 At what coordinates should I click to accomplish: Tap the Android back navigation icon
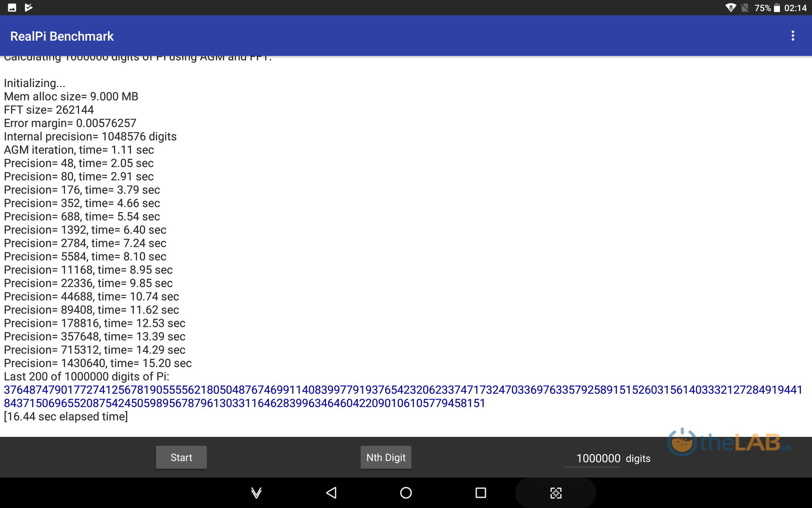click(331, 493)
